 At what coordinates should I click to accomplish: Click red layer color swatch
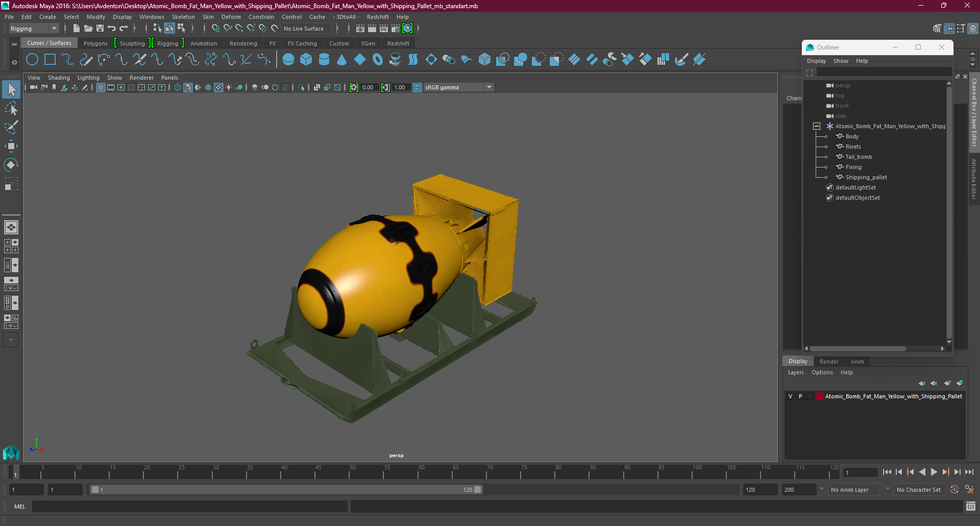coord(819,397)
